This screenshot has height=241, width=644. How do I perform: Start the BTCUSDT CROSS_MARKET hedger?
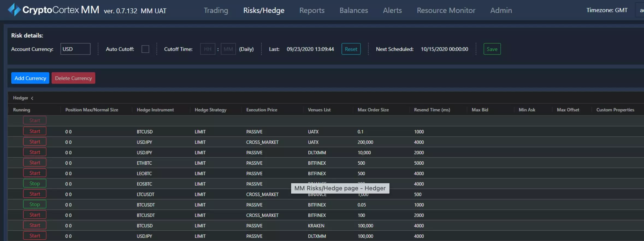(35, 215)
